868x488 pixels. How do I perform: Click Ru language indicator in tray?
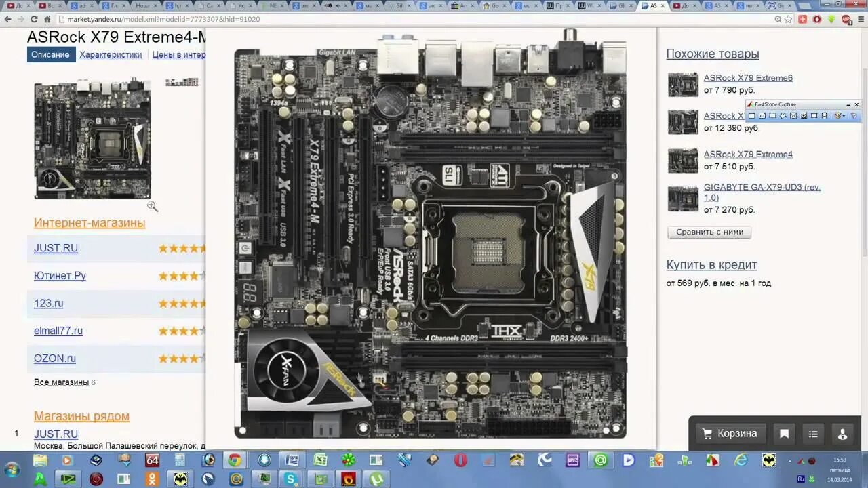click(x=802, y=479)
